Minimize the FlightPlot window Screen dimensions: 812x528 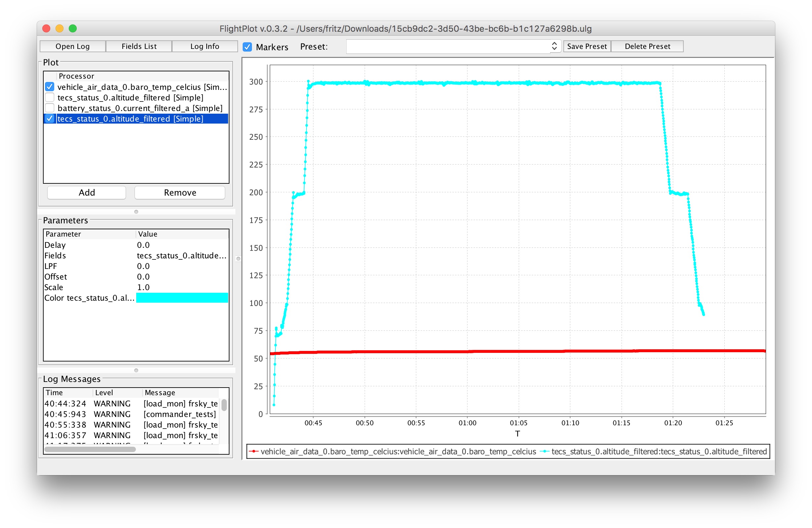tap(60, 29)
